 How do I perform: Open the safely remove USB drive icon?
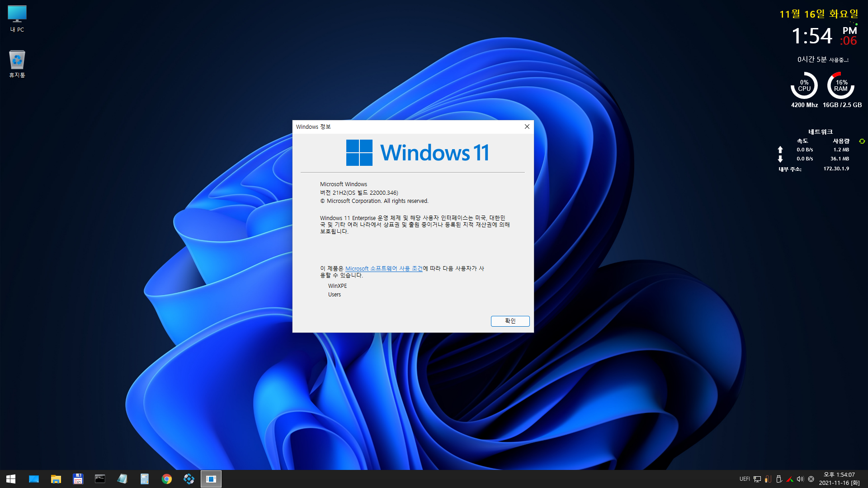click(x=779, y=479)
